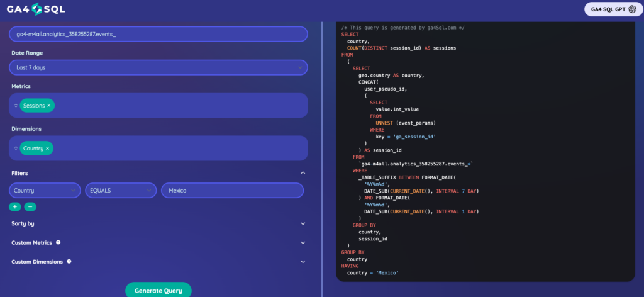The width and height of the screenshot is (644, 297).
Task: Reorder handle next to Sessions chip
Action: point(16,106)
